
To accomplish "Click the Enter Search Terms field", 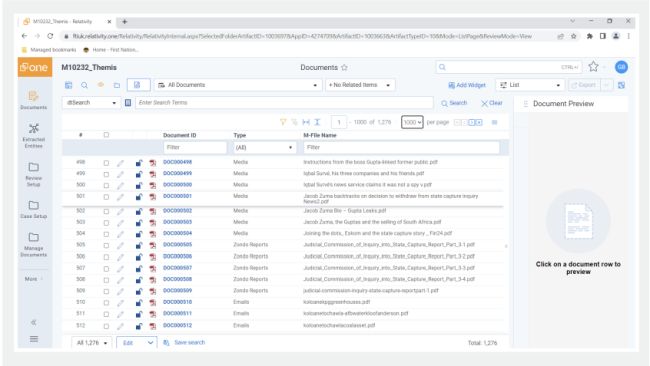I will [x=284, y=102].
